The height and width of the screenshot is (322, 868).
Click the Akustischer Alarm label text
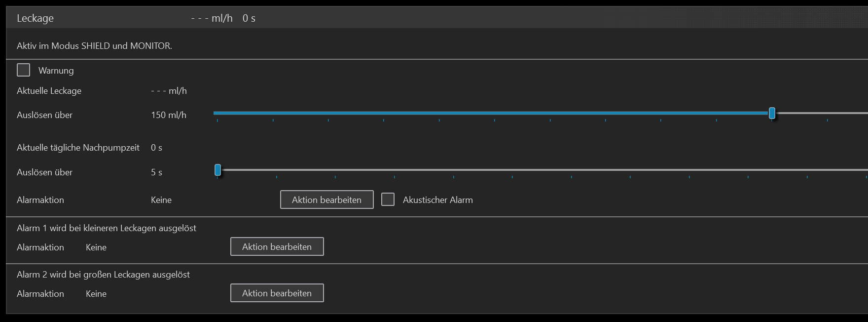click(437, 200)
